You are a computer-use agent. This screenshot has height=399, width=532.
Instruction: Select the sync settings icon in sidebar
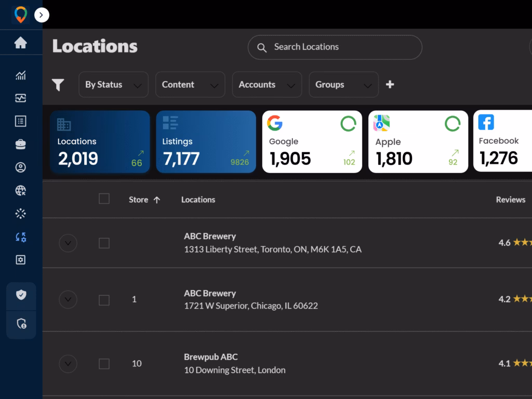pyautogui.click(x=21, y=237)
